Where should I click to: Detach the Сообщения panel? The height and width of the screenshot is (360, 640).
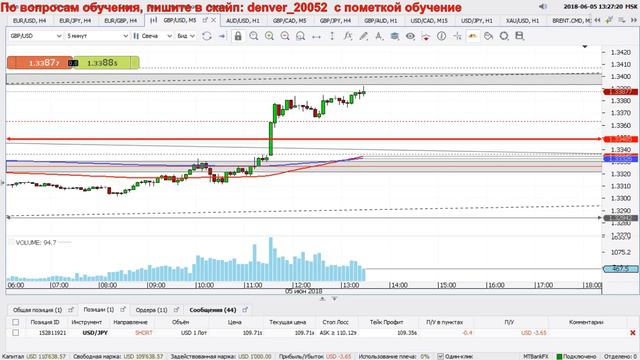tap(245, 310)
